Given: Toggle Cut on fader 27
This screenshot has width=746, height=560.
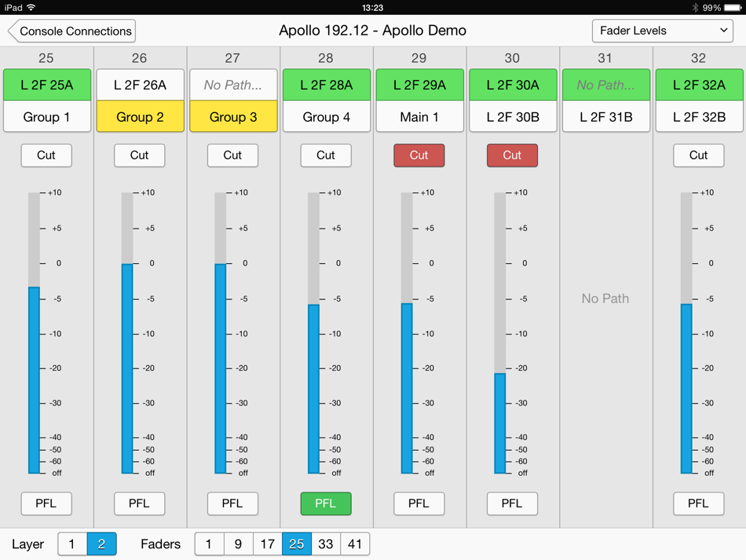Looking at the screenshot, I should click(232, 155).
